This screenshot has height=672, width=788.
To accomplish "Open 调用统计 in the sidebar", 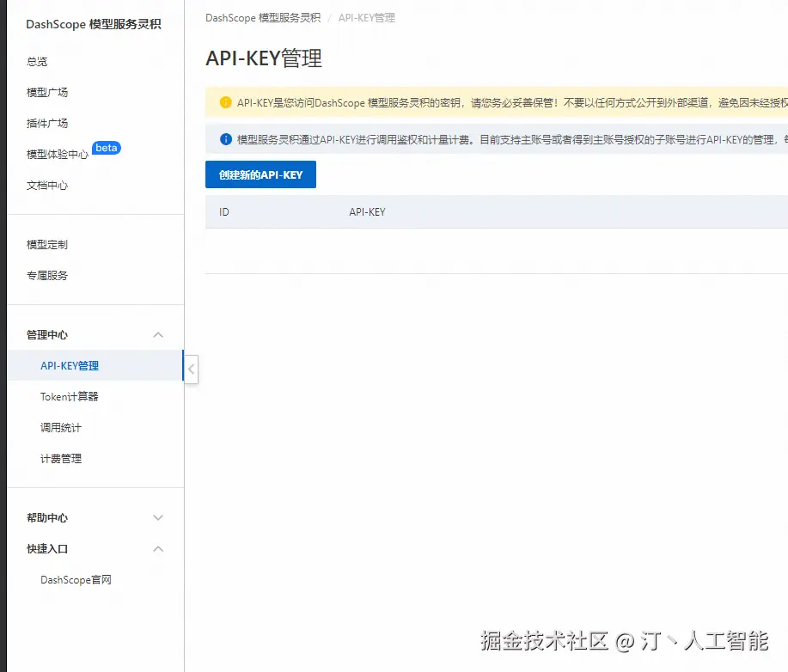I will [x=61, y=428].
